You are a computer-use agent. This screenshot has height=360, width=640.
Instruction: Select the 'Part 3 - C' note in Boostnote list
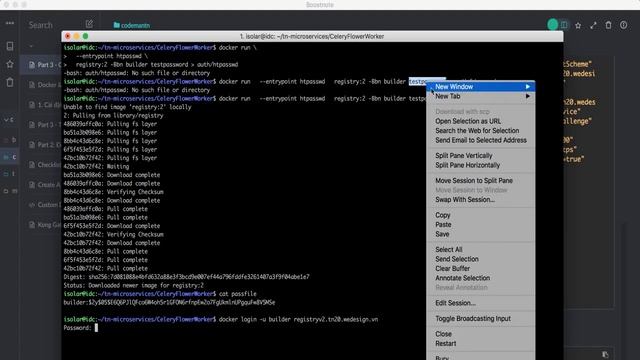point(41,65)
